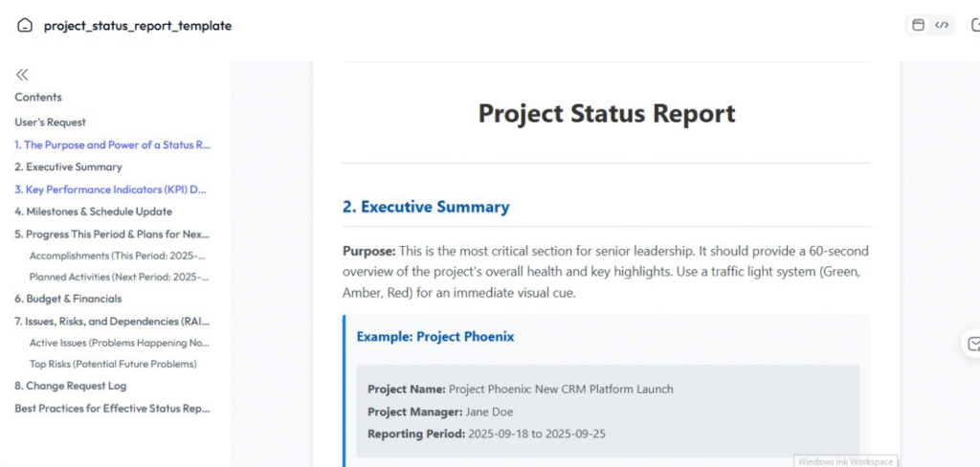Click the share icon at top right
This screenshot has height=467, width=980.
click(x=974, y=26)
